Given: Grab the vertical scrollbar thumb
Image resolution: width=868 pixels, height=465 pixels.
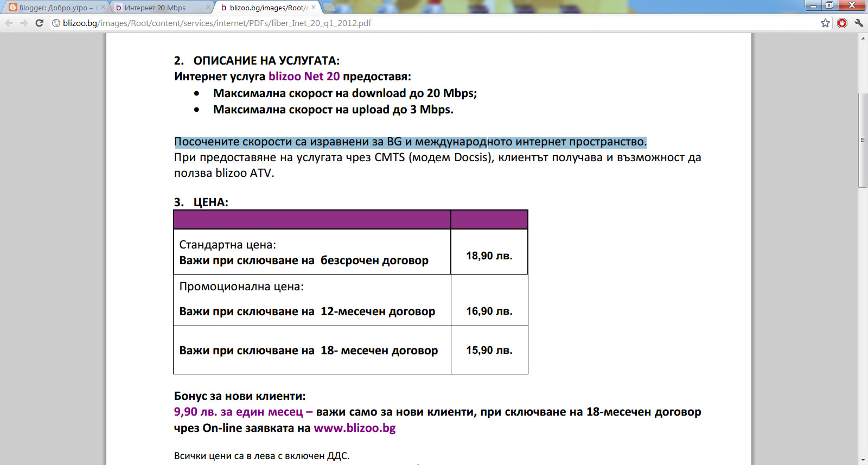Looking at the screenshot, I should 863,140.
